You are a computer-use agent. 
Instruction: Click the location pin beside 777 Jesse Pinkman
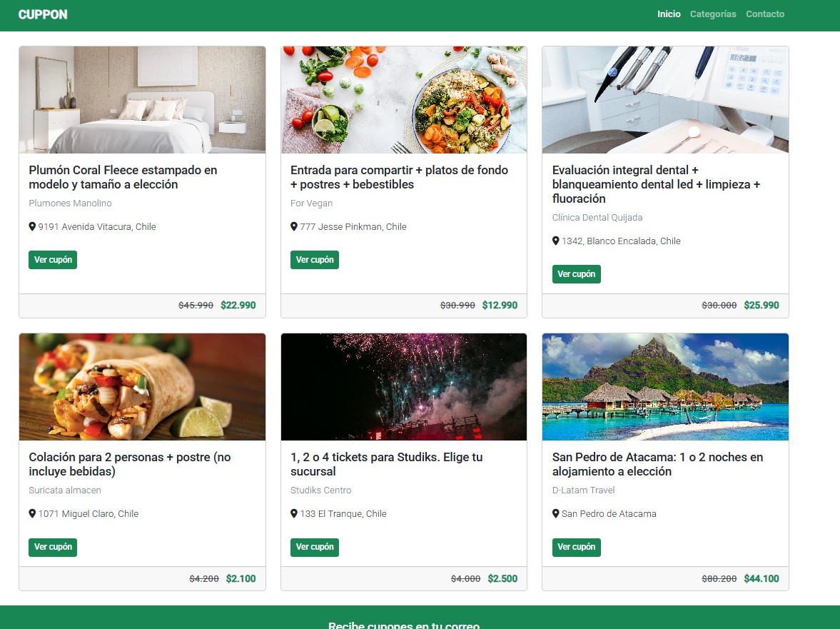click(x=293, y=226)
